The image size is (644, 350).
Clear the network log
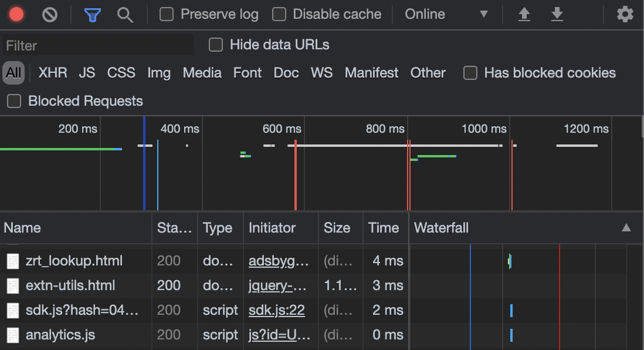(x=50, y=15)
